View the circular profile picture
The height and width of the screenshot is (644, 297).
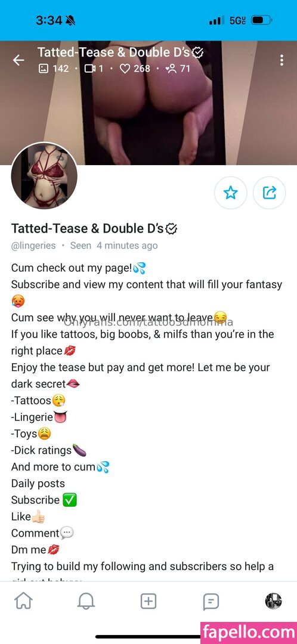click(44, 175)
